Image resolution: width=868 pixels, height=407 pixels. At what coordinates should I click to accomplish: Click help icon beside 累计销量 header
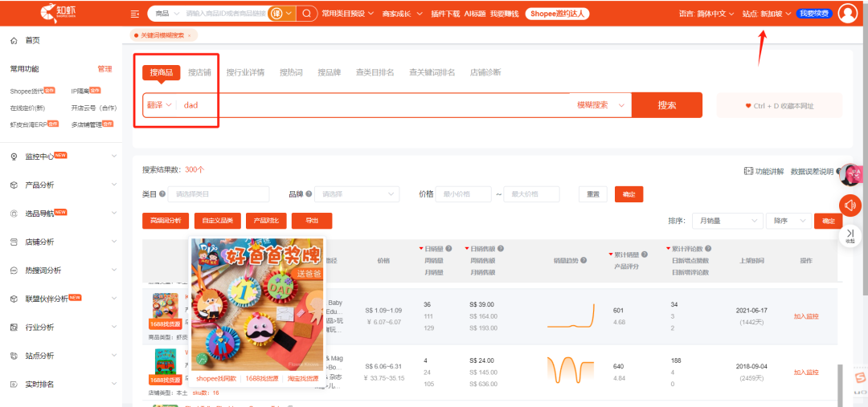coord(644,254)
